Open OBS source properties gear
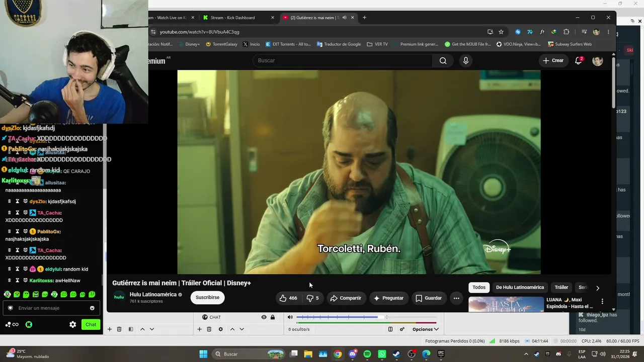Viewport: 644px width, 362px height. coord(220,329)
